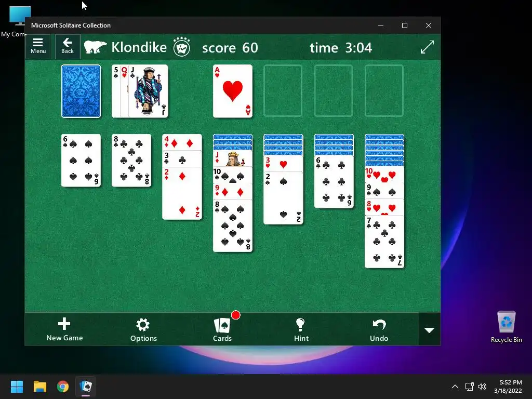The image size is (532, 399).
Task: Click the fourth empty foundation slot
Action: (x=384, y=91)
